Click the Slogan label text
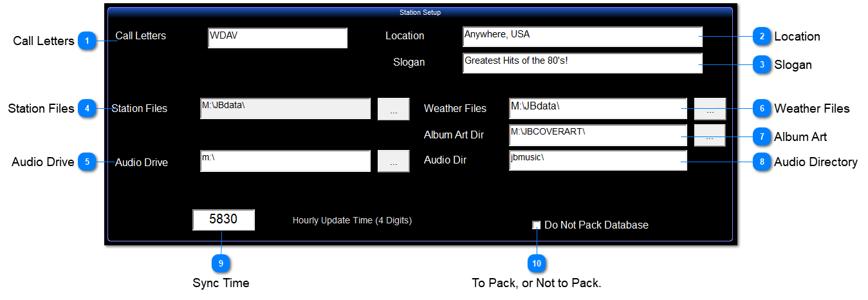 (409, 62)
